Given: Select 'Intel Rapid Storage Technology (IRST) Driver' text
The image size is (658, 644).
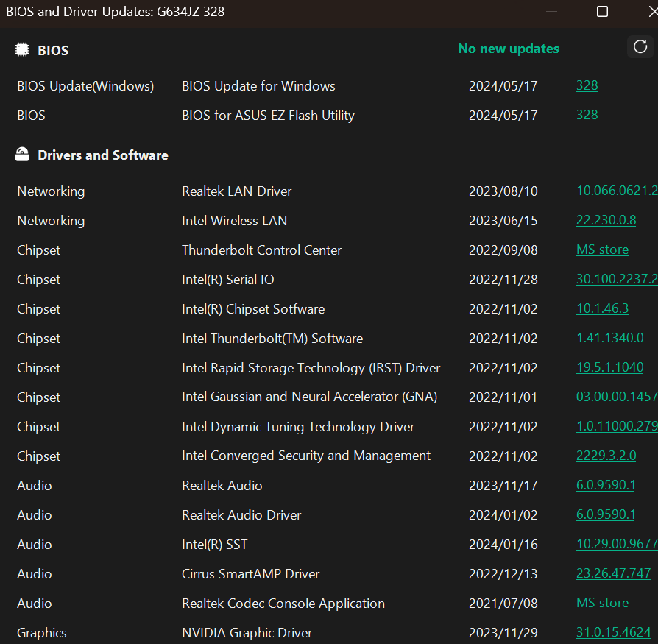Looking at the screenshot, I should 311,367.
